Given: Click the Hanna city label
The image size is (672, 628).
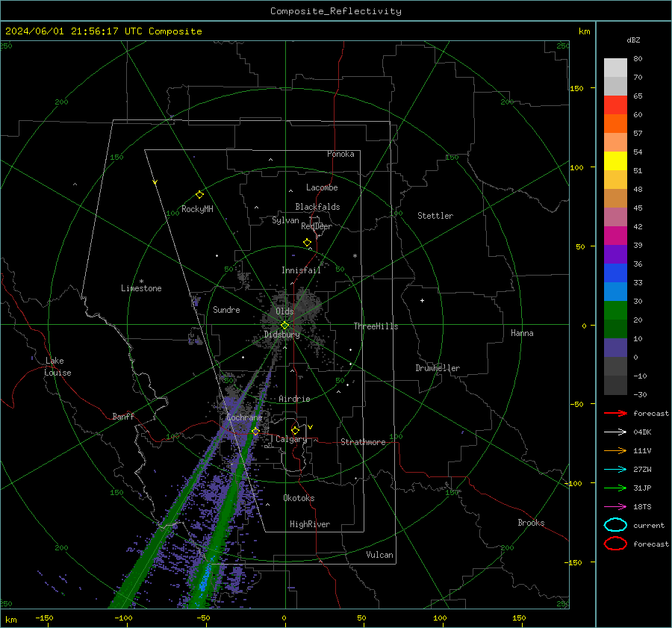Looking at the screenshot, I should point(522,333).
